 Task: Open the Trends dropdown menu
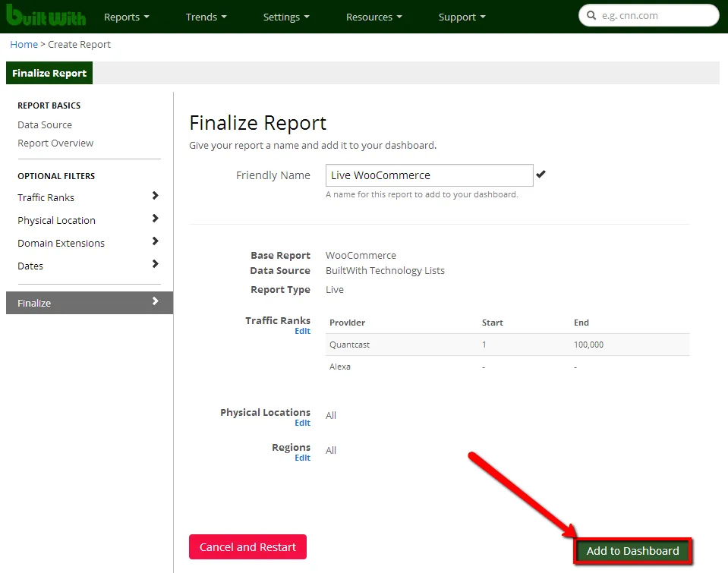pos(206,17)
